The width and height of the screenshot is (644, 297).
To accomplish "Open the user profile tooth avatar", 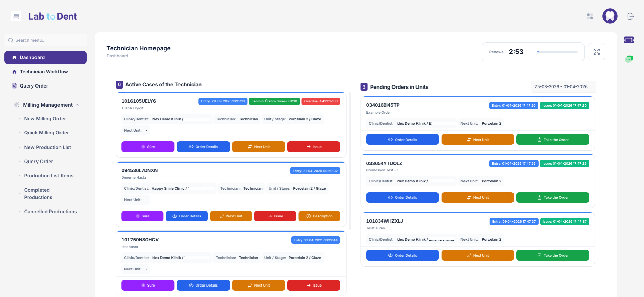I will (x=610, y=16).
